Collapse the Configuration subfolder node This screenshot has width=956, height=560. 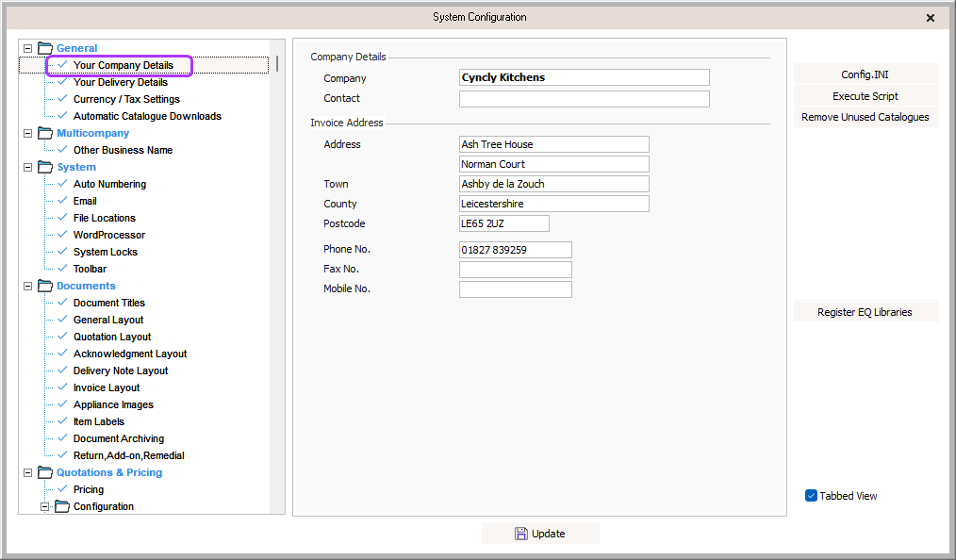click(44, 506)
